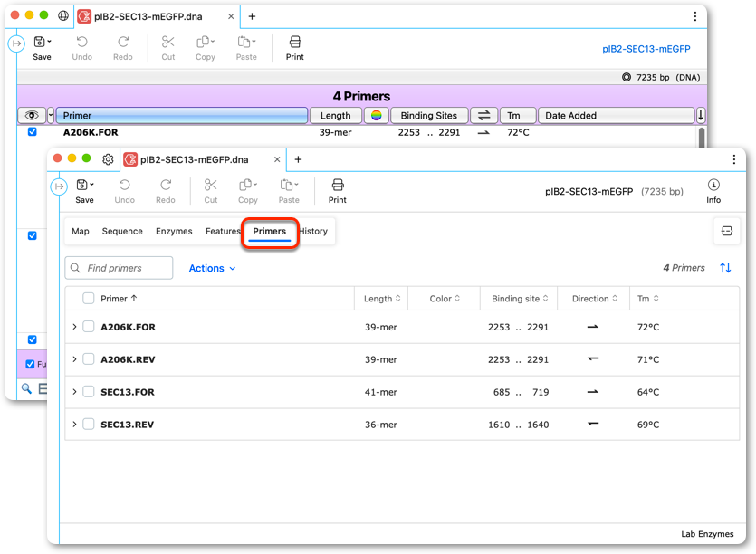
Task: Sort by Length column in front window
Action: coord(382,299)
